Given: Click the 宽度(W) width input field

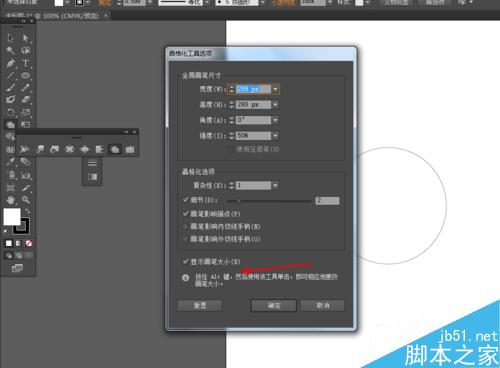Looking at the screenshot, I should pos(253,89).
